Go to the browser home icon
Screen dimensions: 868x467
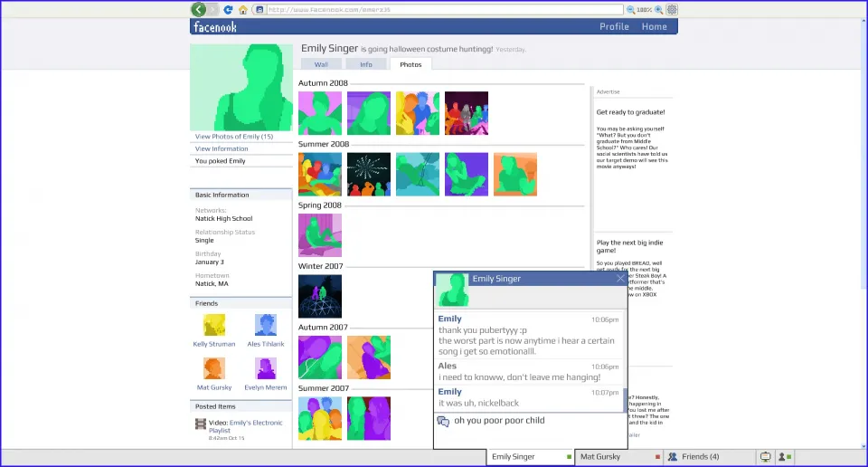pos(243,9)
